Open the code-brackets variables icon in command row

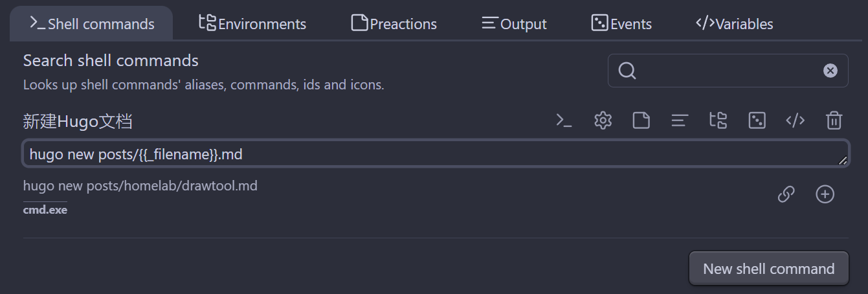795,120
